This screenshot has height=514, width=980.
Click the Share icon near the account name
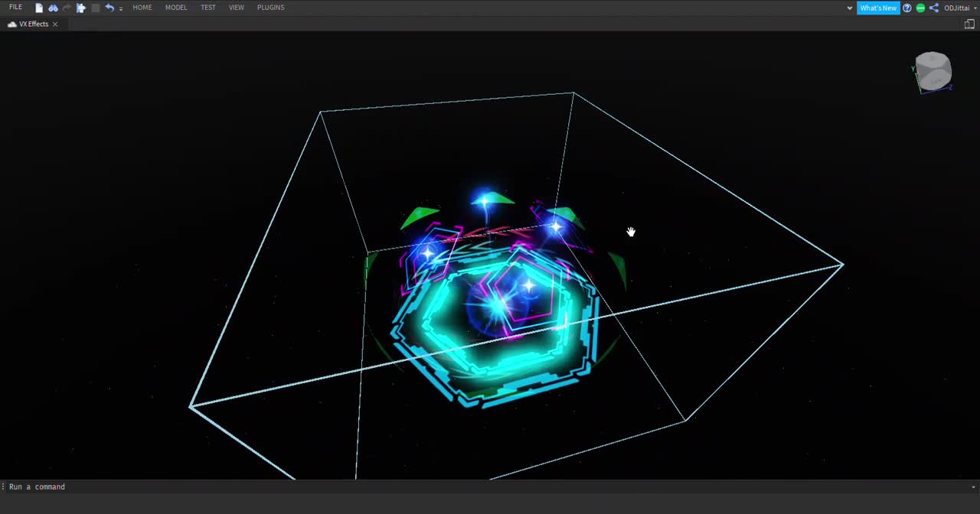(933, 8)
